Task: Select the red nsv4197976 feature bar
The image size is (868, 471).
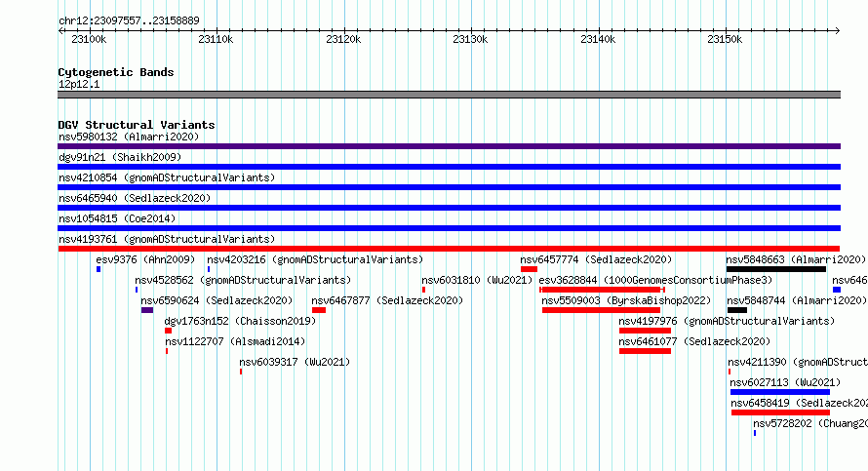Action: pyautogui.click(x=645, y=331)
